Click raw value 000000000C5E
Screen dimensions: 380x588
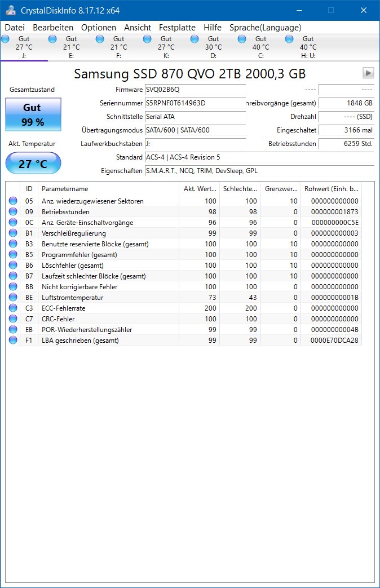[334, 222]
